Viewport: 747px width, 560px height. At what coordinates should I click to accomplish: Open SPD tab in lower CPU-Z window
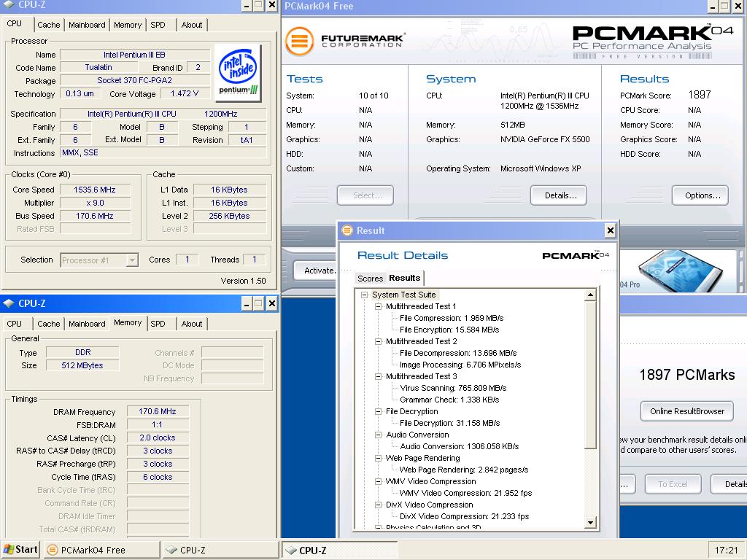(158, 324)
